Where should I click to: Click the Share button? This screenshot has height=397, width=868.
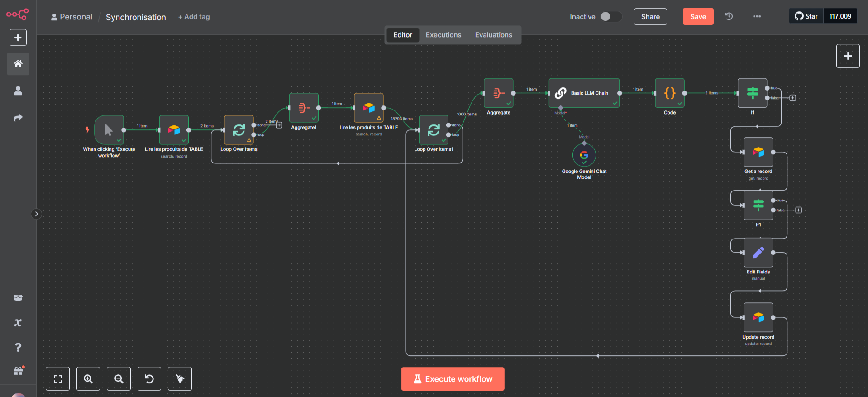click(650, 16)
